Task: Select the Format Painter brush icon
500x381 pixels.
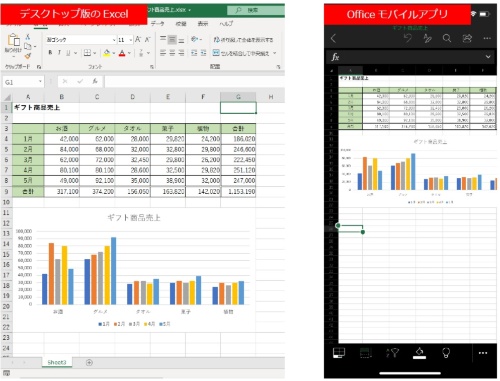Action: (x=28, y=55)
